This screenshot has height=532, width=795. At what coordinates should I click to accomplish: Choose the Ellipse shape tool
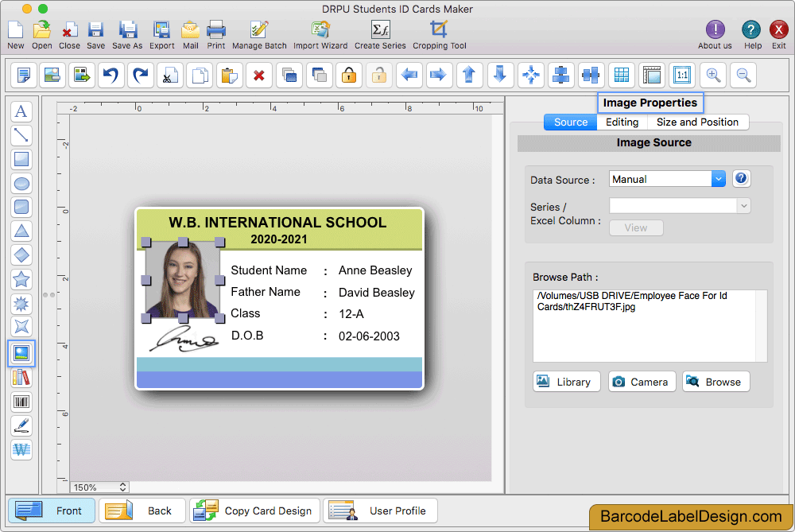pyautogui.click(x=21, y=184)
